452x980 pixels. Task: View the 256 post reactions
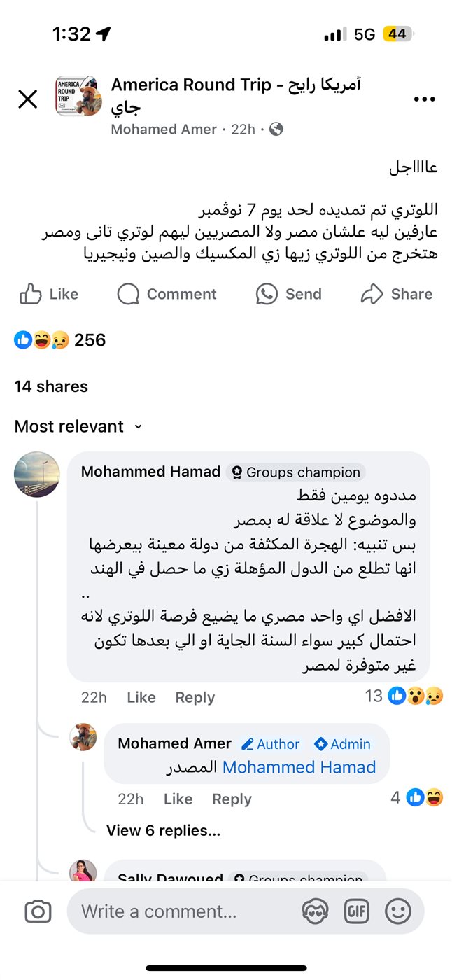[60, 340]
